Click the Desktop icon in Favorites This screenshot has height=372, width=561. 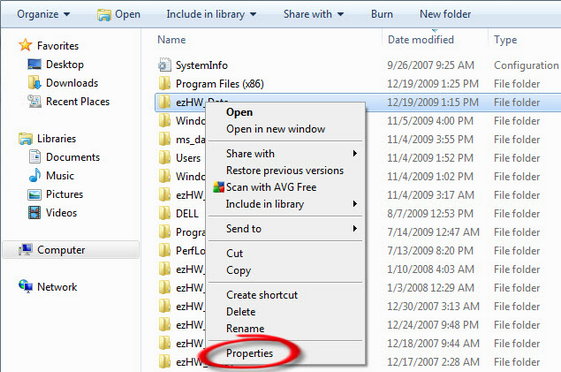click(x=34, y=64)
